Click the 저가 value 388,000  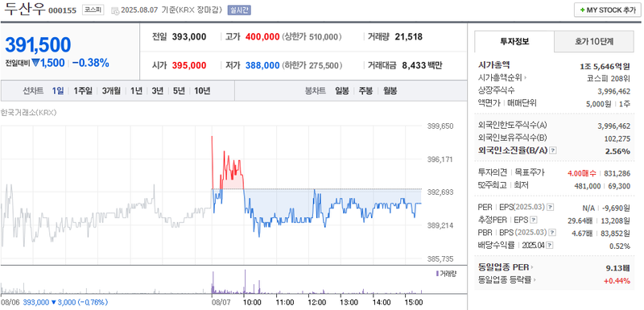click(x=262, y=65)
